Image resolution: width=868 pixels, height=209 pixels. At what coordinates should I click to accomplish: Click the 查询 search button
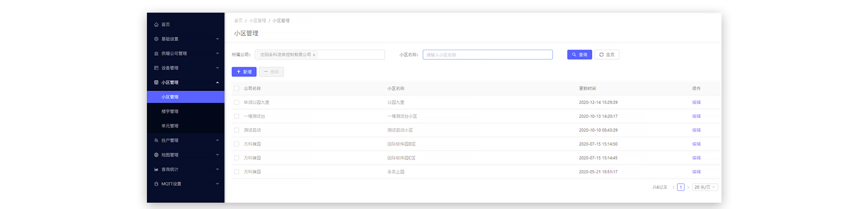point(579,55)
